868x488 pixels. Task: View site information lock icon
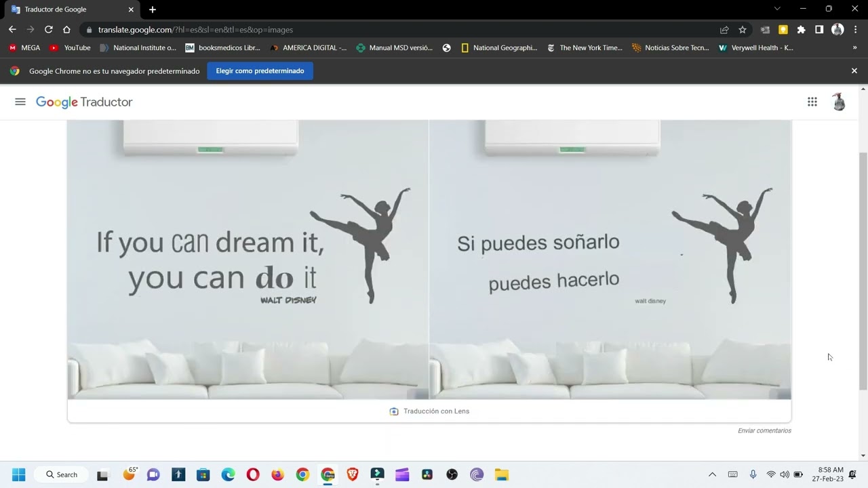89,30
